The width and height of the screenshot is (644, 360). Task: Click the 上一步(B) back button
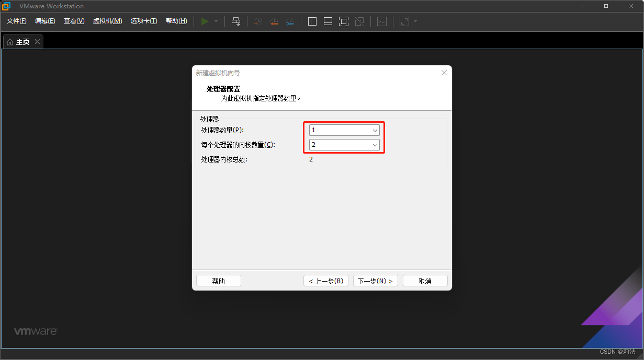tap(326, 281)
